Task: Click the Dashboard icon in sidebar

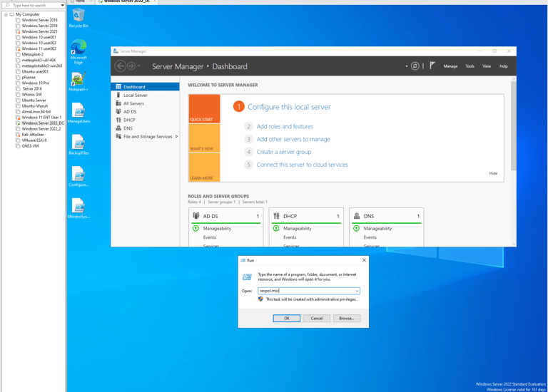Action: pyautogui.click(x=118, y=86)
